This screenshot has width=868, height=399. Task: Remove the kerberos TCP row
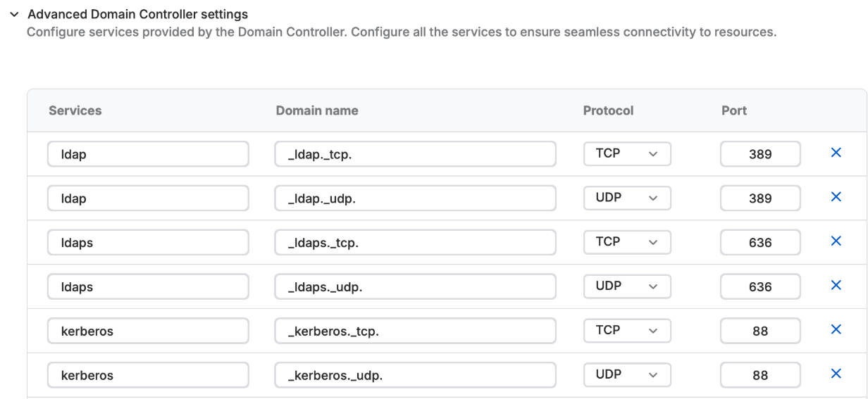[x=836, y=329]
